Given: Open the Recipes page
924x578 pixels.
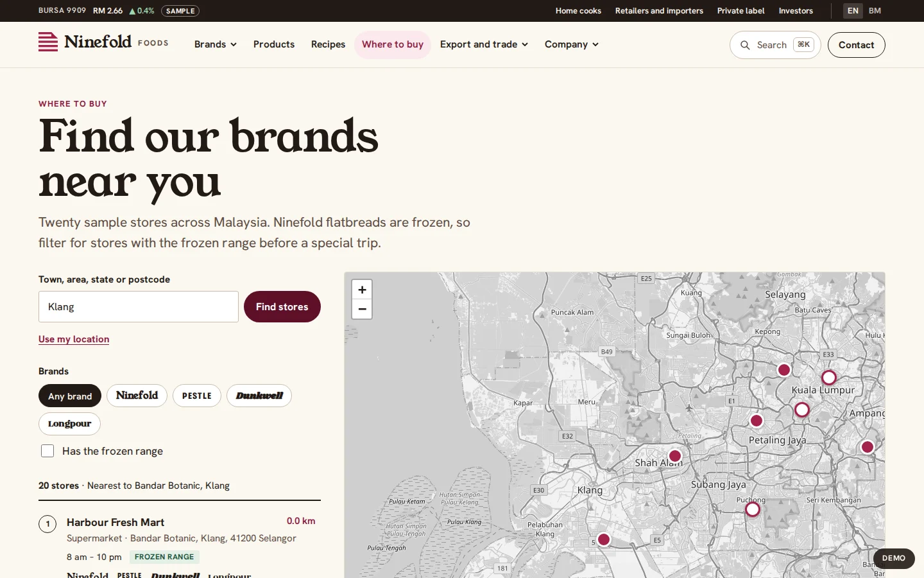Looking at the screenshot, I should coord(328,44).
